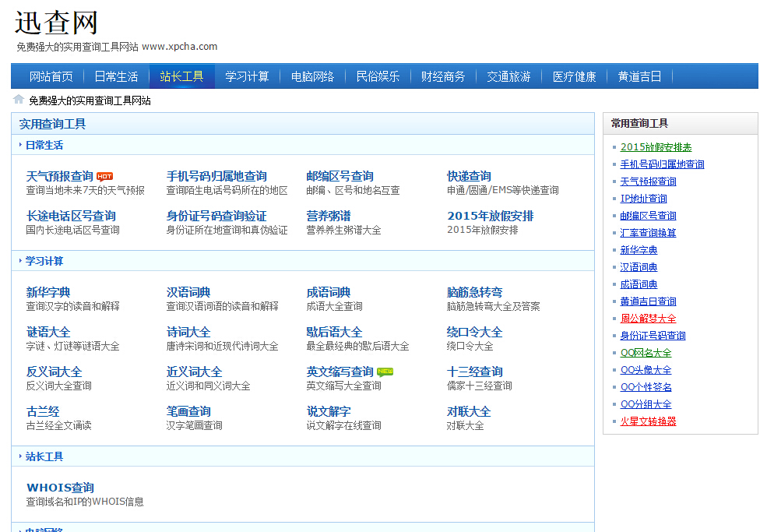Open 新华字典 in main list

(48, 292)
